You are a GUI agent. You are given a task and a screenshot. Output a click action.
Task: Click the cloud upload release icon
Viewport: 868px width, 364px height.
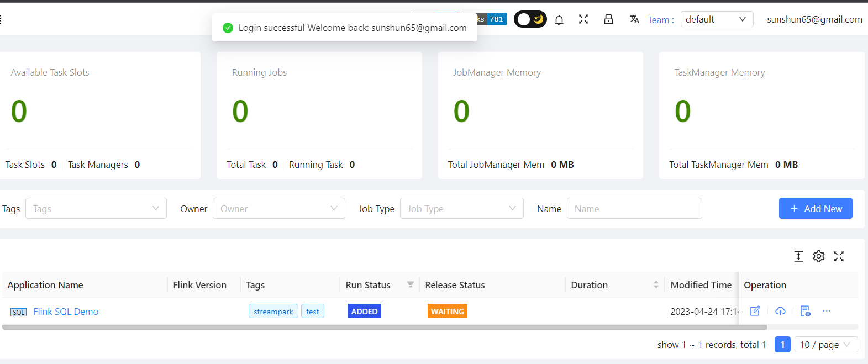(780, 311)
